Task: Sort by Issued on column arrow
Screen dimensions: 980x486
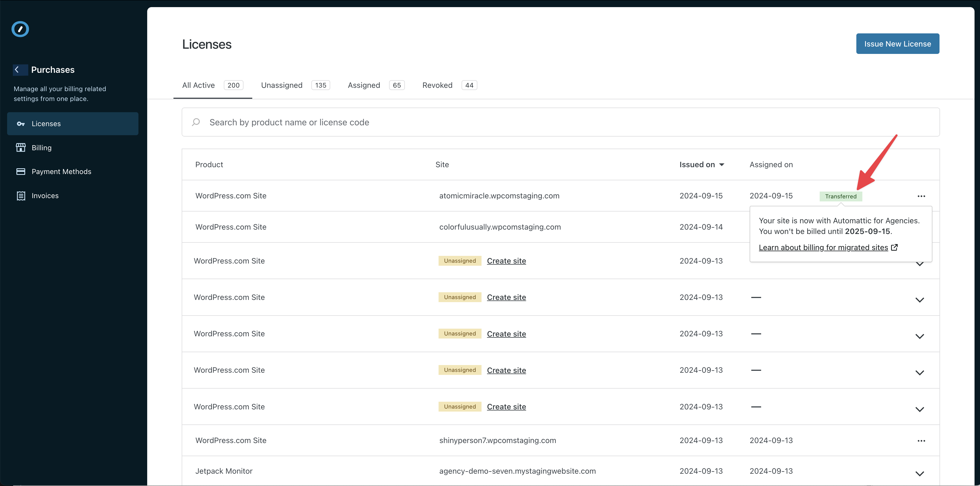Action: pyautogui.click(x=722, y=165)
